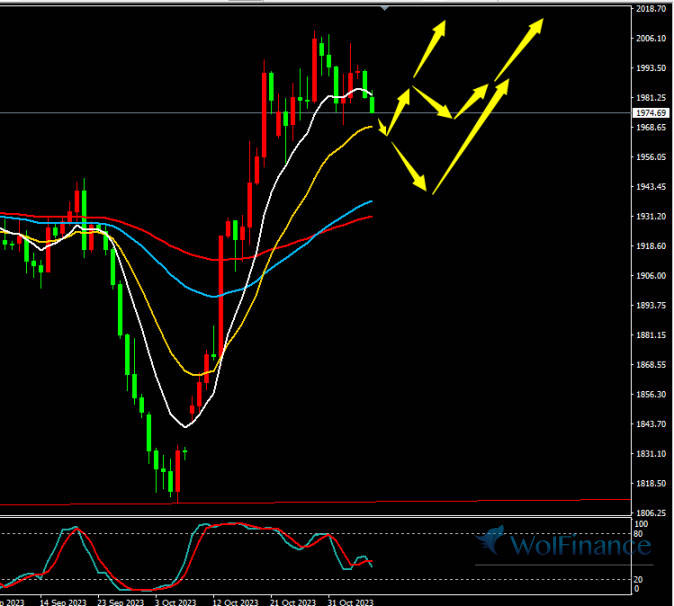This screenshot has height=606, width=674.
Task: Select the stochastic 20 level label
Action: 638,580
